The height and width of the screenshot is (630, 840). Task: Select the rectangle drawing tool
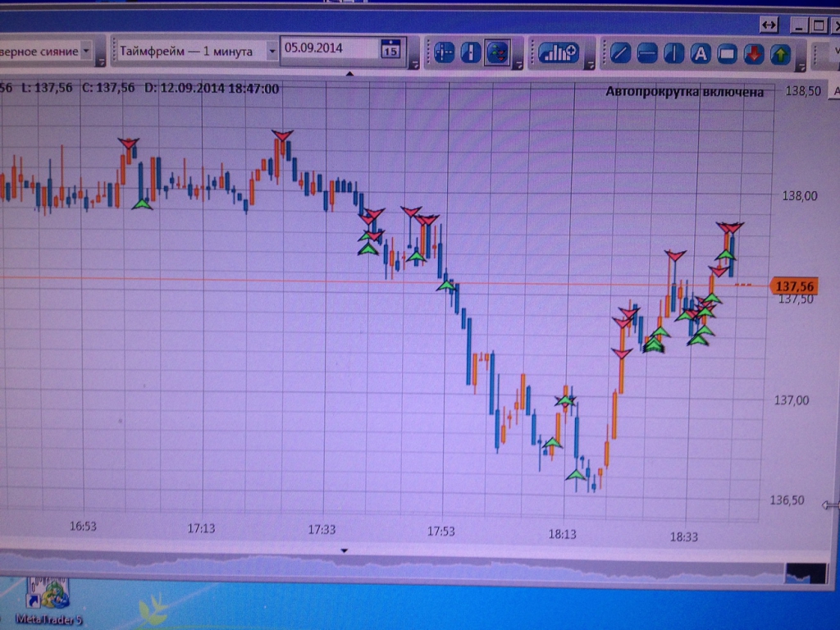point(727,54)
